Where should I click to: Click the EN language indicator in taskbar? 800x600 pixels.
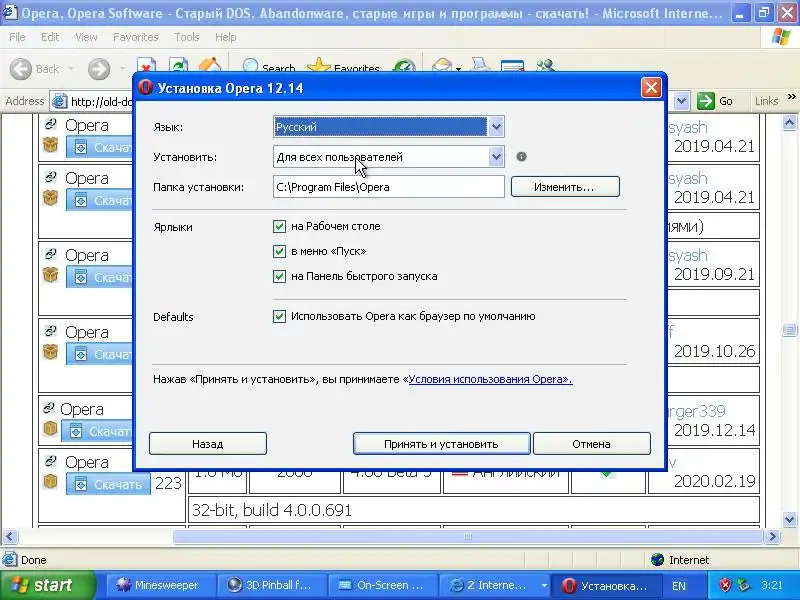pyautogui.click(x=679, y=586)
